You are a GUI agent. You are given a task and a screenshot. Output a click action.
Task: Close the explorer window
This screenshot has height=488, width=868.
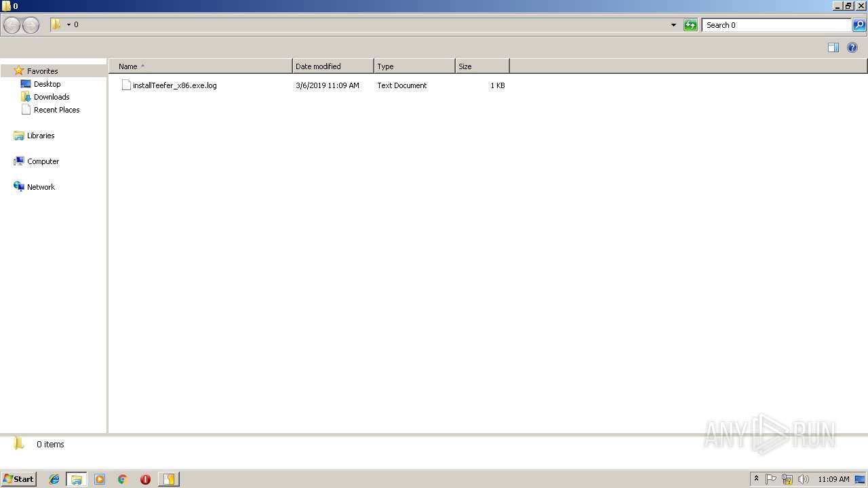click(x=861, y=5)
